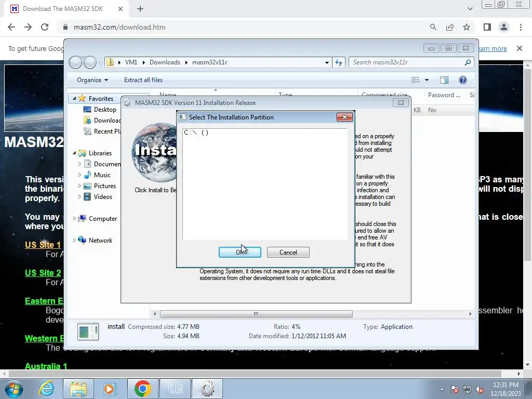Sort by the Password column header
The image size is (532, 399).
click(x=444, y=95)
